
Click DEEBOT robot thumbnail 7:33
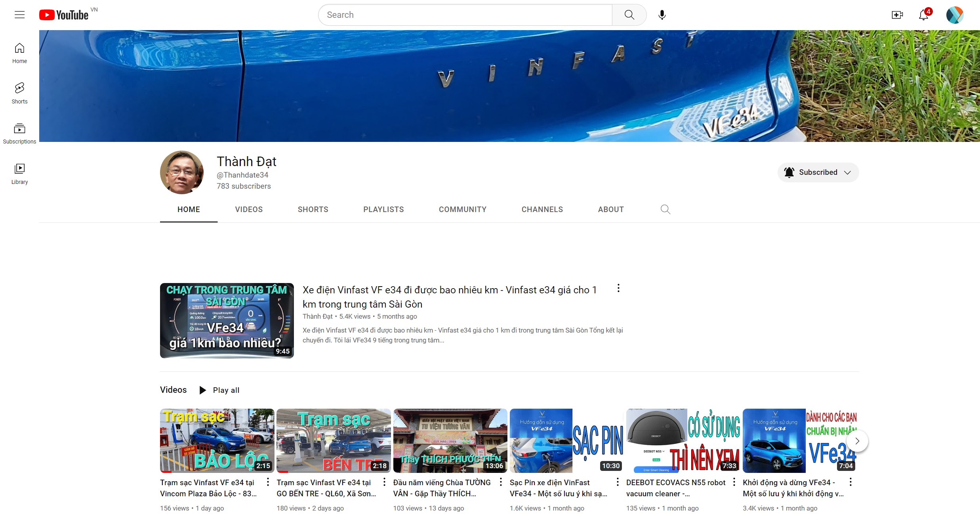click(x=683, y=441)
